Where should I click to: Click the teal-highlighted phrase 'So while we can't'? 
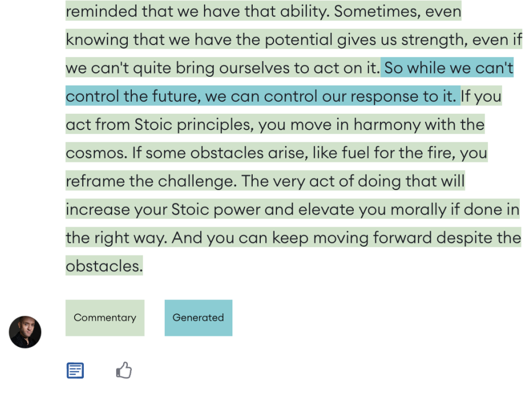tap(449, 68)
